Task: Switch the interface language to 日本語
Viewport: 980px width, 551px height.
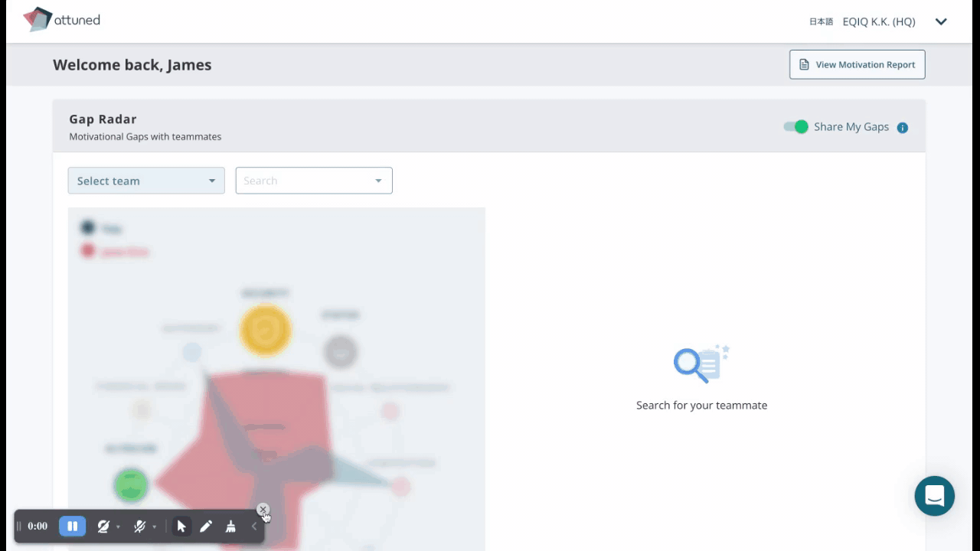Action: click(820, 21)
